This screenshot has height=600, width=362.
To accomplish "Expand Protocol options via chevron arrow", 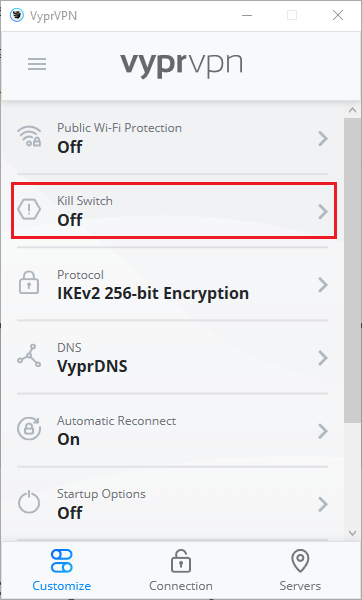I will pos(323,285).
